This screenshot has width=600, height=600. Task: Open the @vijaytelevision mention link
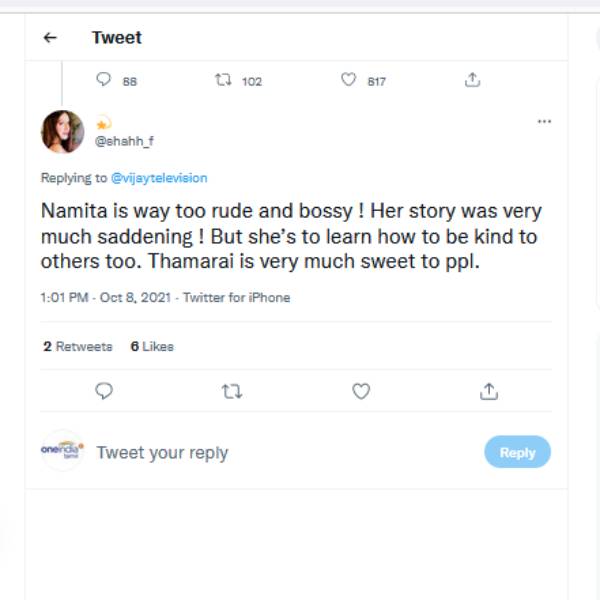click(x=159, y=178)
